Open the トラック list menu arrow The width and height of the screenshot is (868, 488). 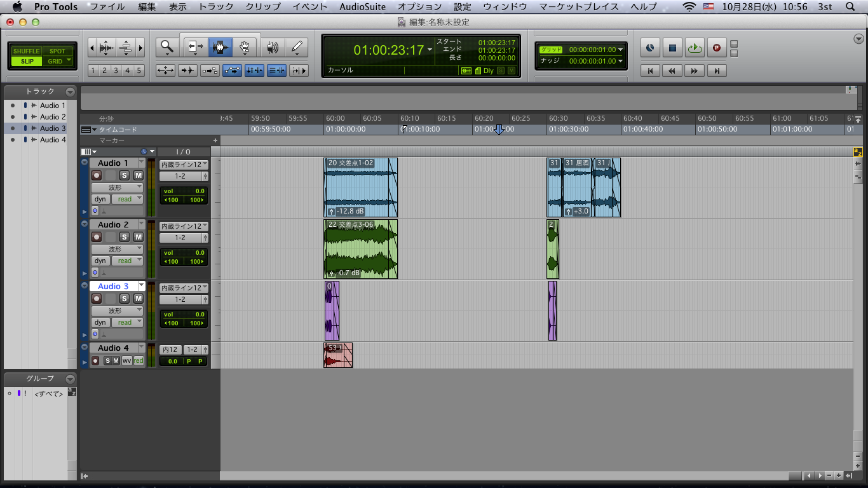click(70, 91)
